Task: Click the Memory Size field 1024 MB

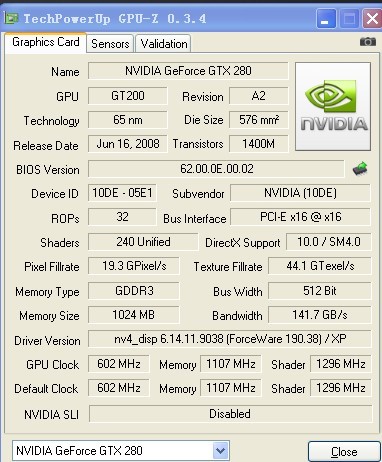Action: coord(134,315)
